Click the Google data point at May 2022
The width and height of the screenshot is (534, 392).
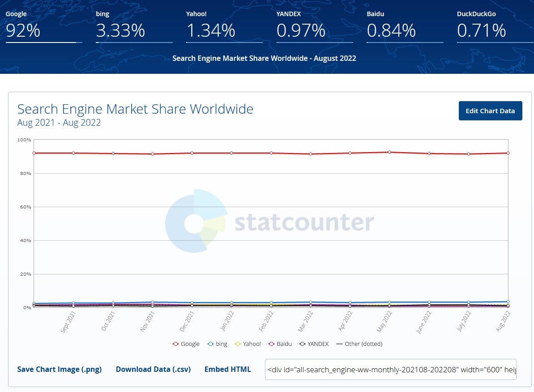tap(389, 152)
